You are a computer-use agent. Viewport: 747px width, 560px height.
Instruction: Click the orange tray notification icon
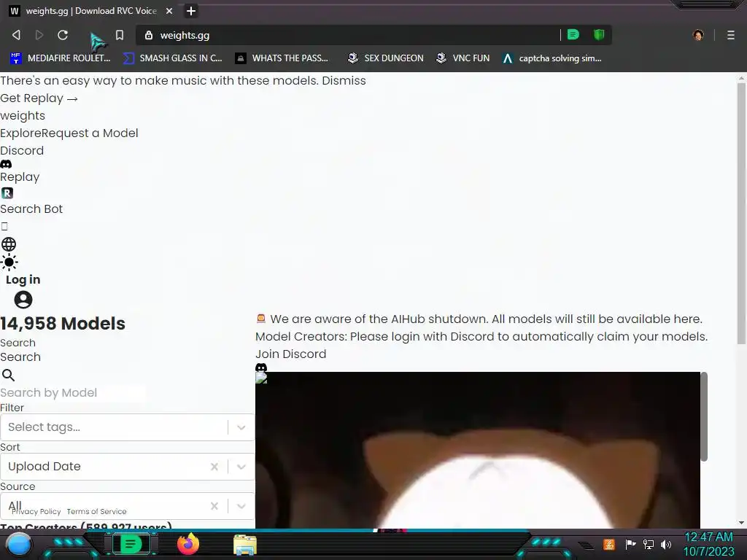pyautogui.click(x=609, y=544)
